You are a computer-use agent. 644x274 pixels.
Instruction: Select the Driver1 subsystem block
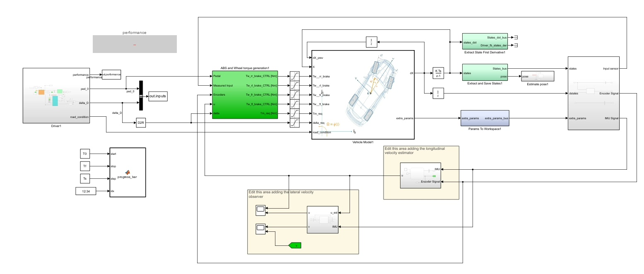coord(56,96)
